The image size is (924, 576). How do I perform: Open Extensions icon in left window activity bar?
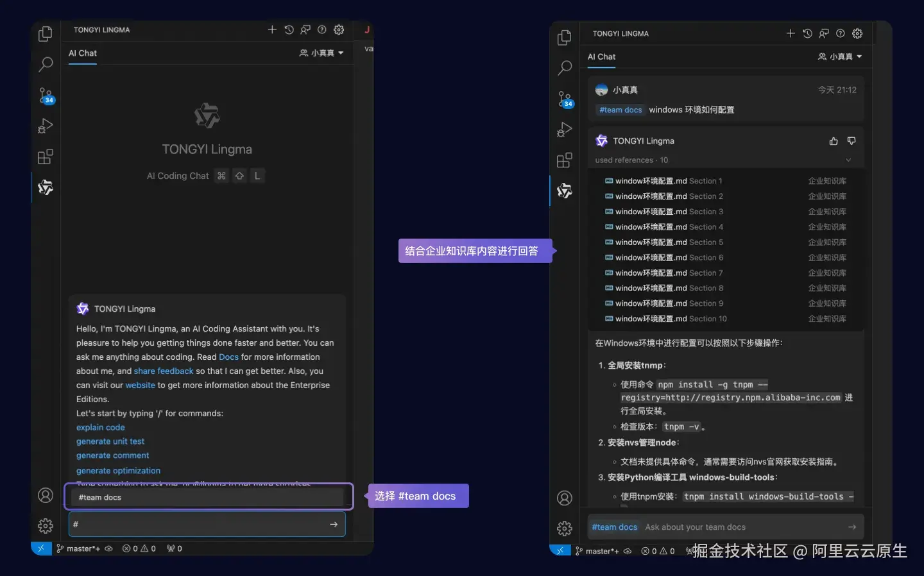pyautogui.click(x=46, y=157)
